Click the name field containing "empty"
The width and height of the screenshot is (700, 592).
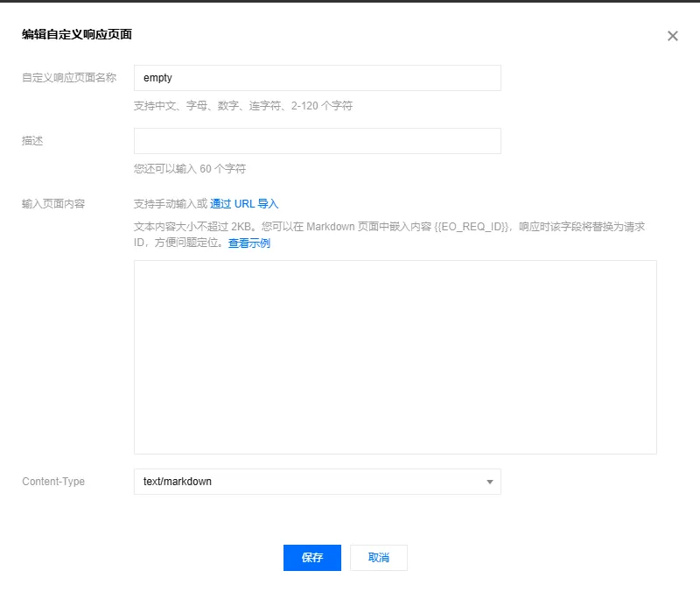coord(317,78)
